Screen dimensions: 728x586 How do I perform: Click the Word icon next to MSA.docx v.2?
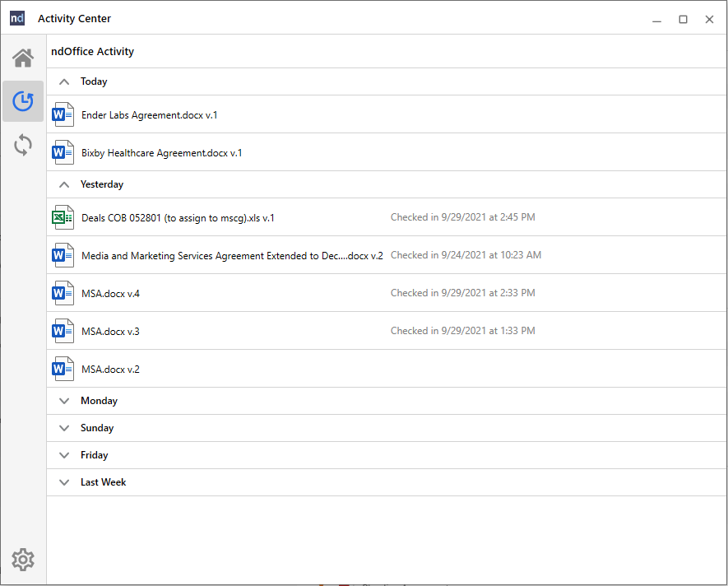coord(62,369)
